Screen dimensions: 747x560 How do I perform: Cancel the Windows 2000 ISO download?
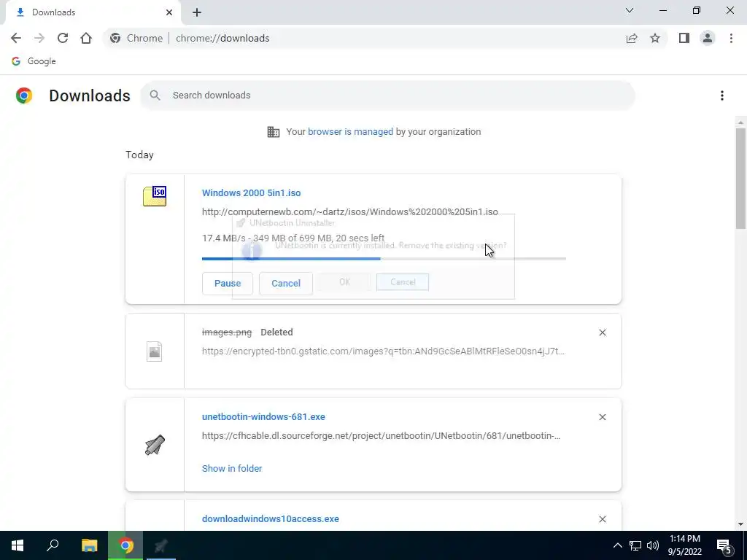coord(286,284)
